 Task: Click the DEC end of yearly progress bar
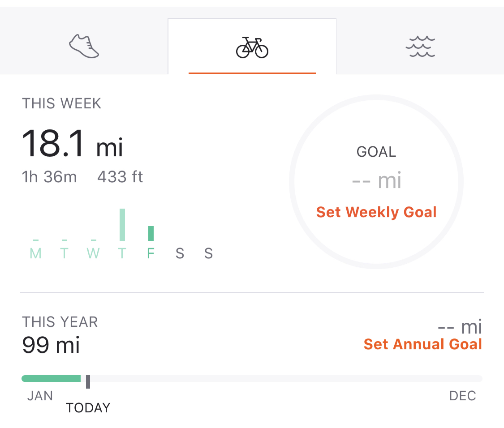click(x=462, y=396)
